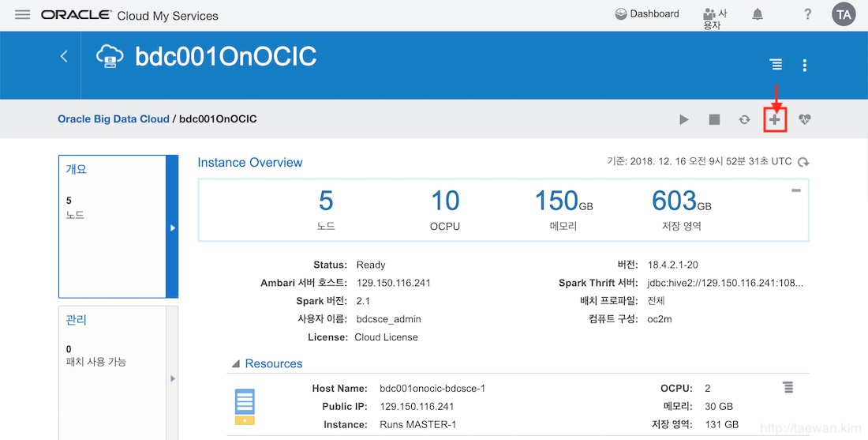Select the Status value Ready
This screenshot has height=440, width=868.
[371, 265]
